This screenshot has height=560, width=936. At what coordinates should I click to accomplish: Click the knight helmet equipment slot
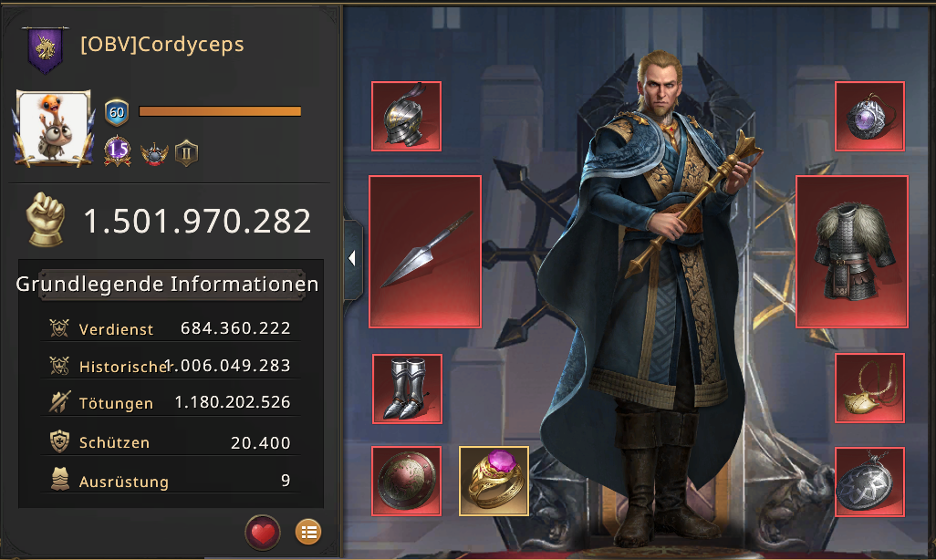[x=407, y=116]
